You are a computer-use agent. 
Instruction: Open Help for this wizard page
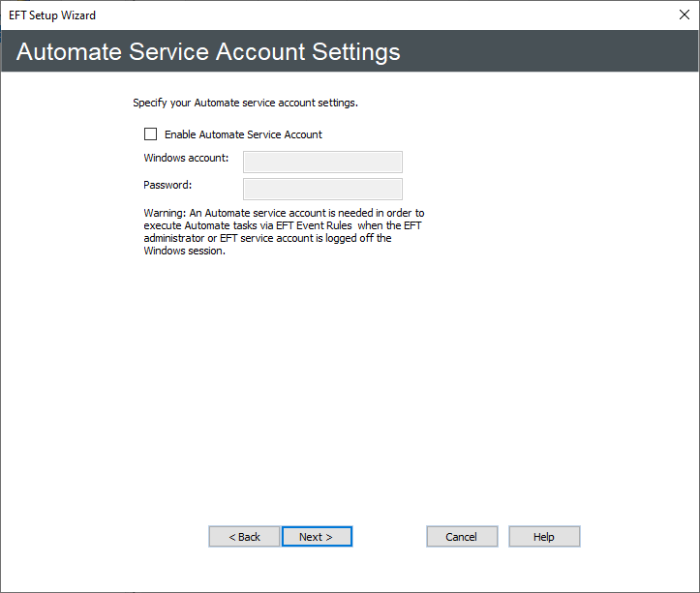tap(544, 537)
